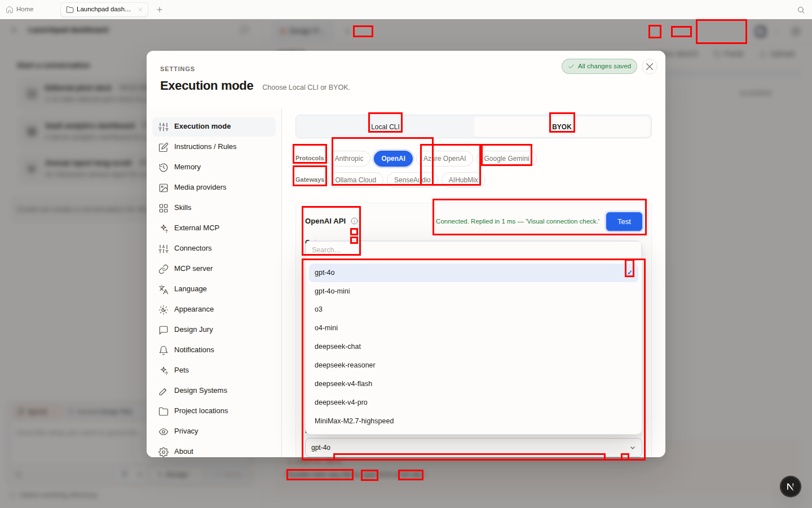The width and height of the screenshot is (812, 508).
Task: Click the Choose Local CLI or BYOK subtitle
Action: (x=306, y=87)
